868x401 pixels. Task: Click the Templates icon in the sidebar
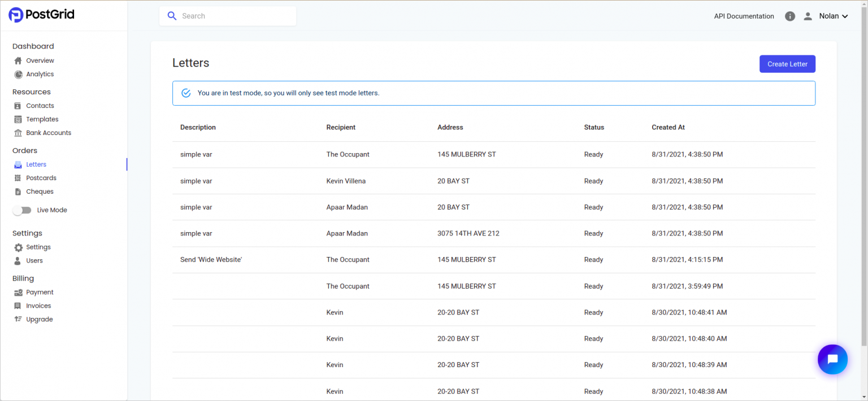pyautogui.click(x=18, y=119)
